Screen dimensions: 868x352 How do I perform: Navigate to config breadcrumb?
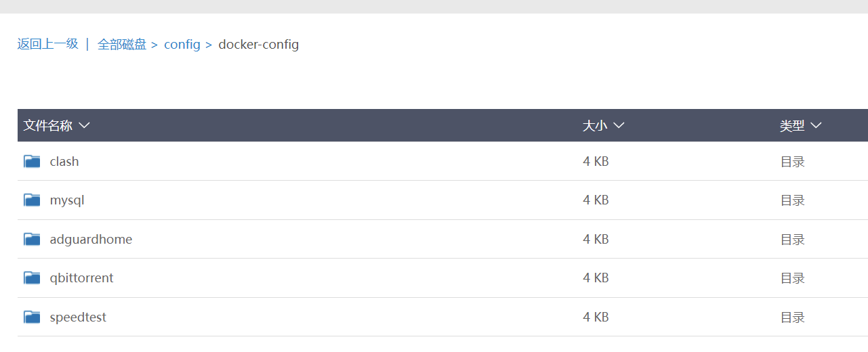[182, 45]
